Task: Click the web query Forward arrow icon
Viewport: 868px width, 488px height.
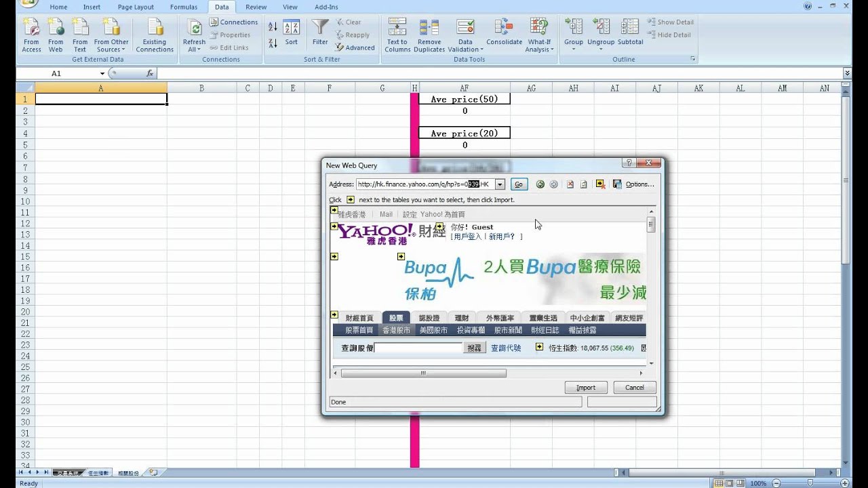Action: pyautogui.click(x=553, y=184)
